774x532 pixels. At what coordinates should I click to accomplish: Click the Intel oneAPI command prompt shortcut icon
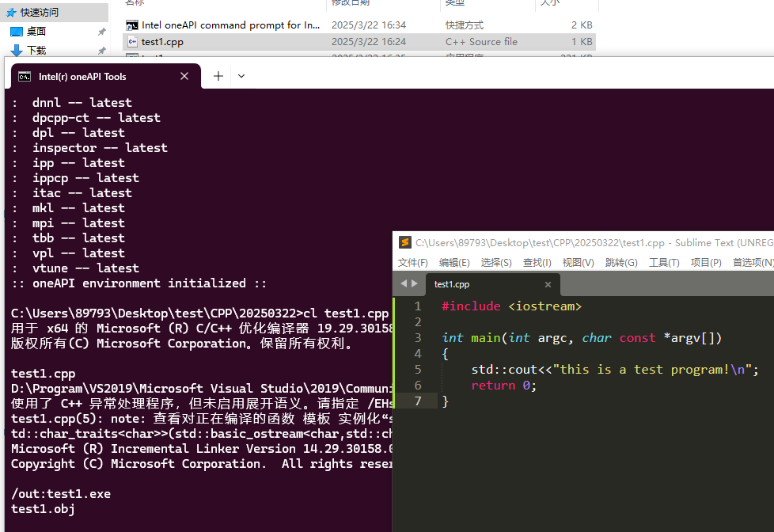click(132, 25)
